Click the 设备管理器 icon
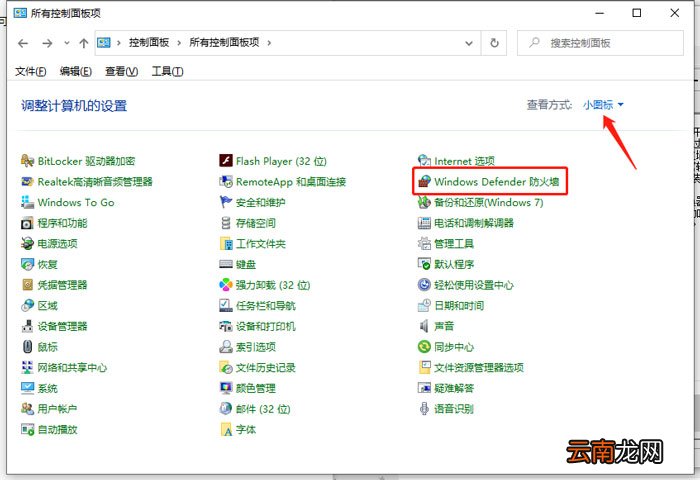The height and width of the screenshot is (480, 700). [x=27, y=326]
